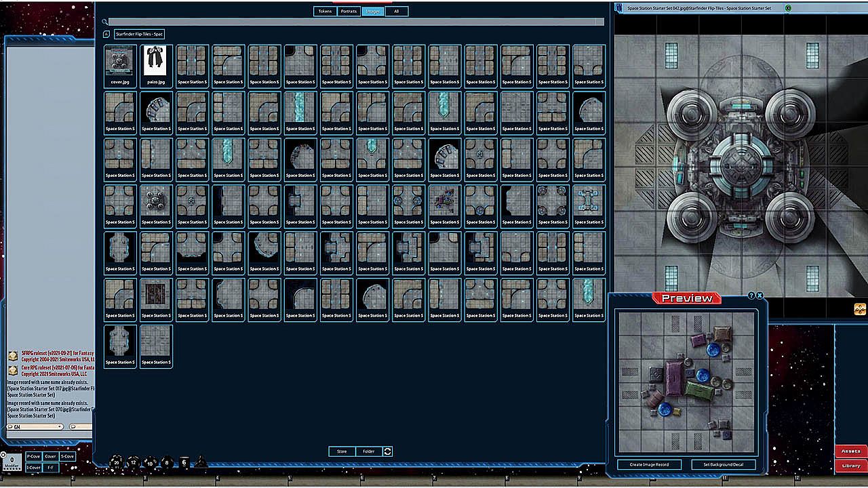Toggle the I-Cover modifier
Image resolution: width=868 pixels, height=488 pixels.
pos(33,468)
